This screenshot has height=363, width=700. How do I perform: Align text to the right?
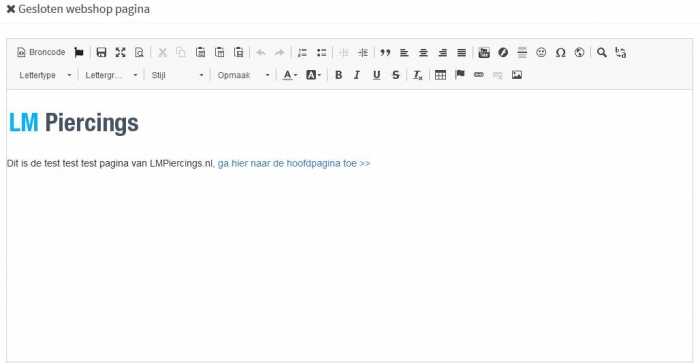pos(442,53)
